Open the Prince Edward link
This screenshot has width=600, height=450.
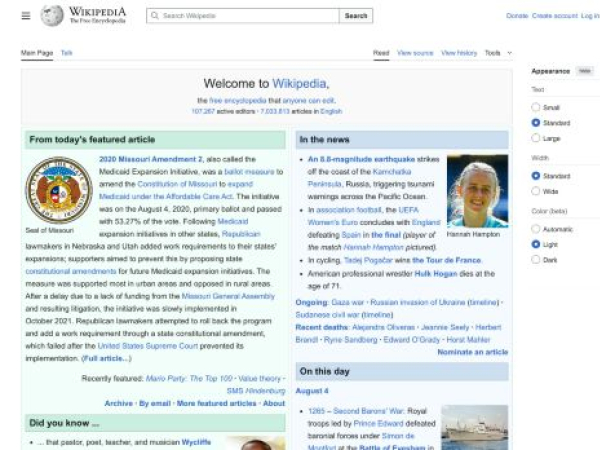point(378,424)
